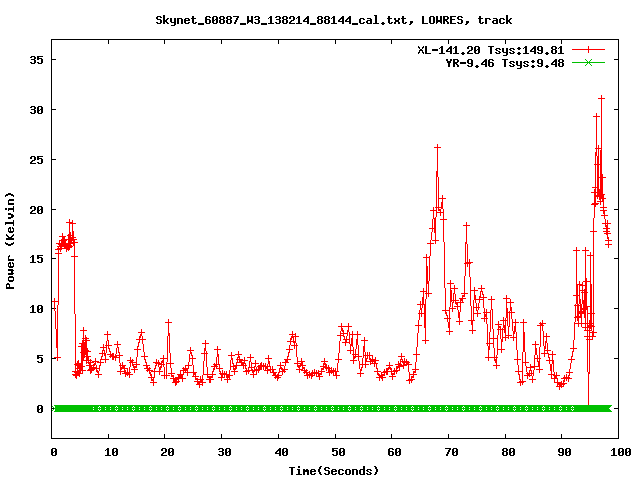This screenshot has width=640, height=480.
Task: Click the highest red peak above 30 Kelvin
Action: [601, 98]
